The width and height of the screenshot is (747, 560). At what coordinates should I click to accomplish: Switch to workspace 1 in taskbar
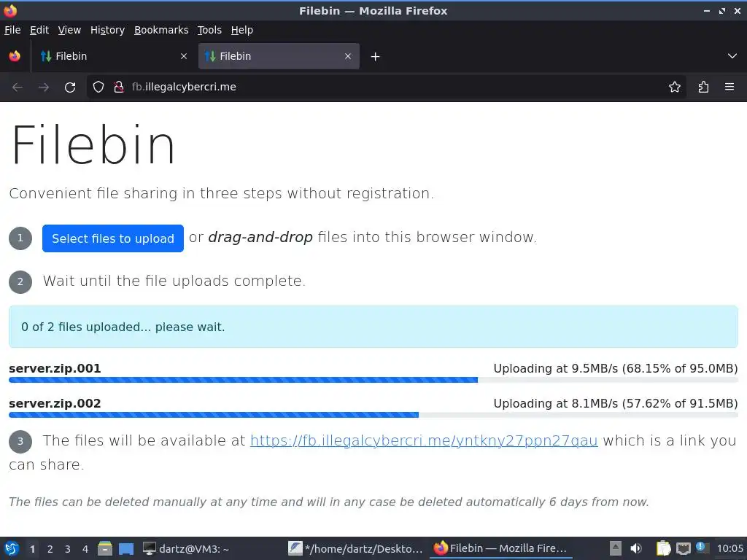coord(32,549)
